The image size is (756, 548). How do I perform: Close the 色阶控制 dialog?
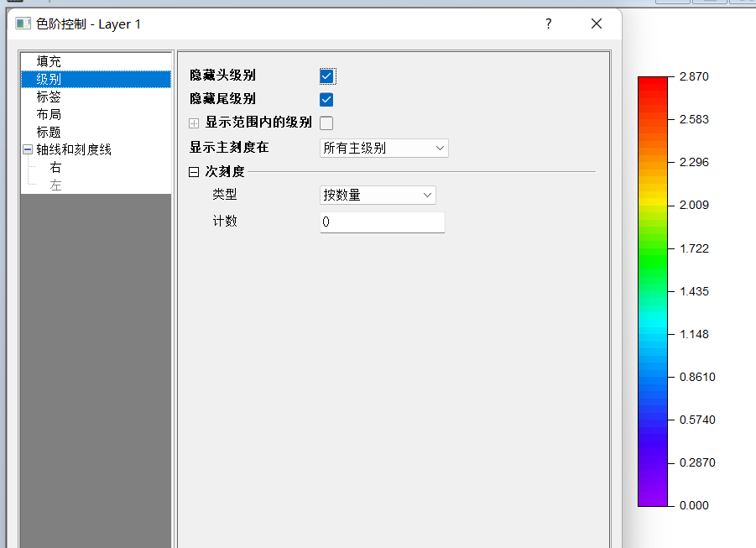point(597,24)
